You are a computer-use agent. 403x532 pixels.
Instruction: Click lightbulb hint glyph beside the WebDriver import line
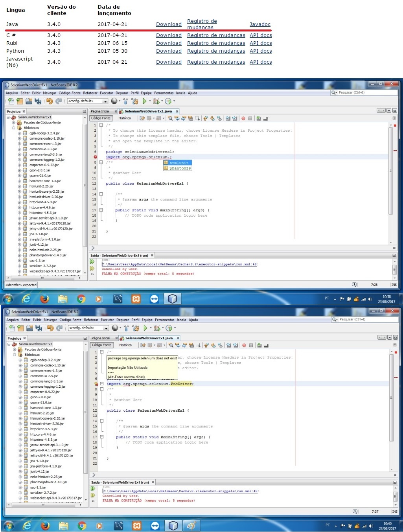(96, 384)
